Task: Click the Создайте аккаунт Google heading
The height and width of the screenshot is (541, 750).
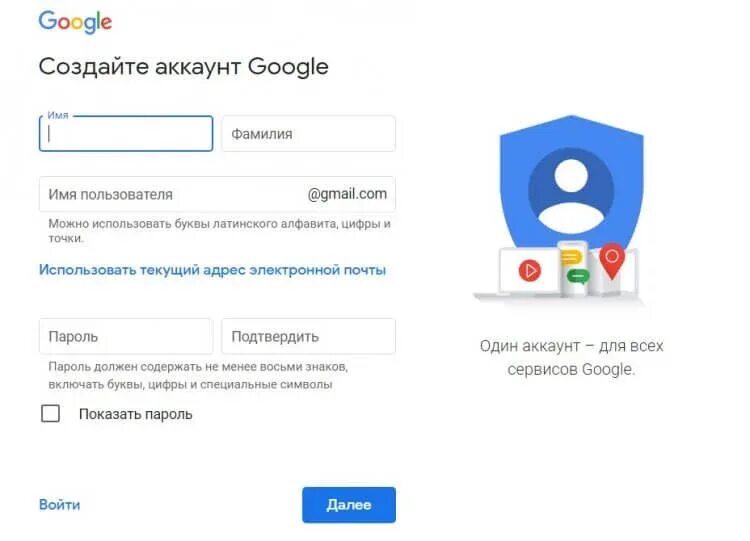Action: click(184, 66)
